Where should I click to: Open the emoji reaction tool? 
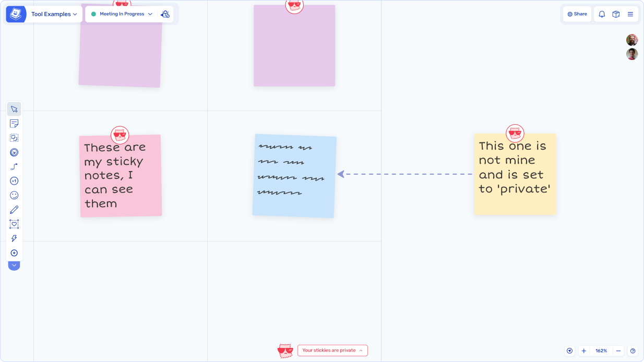pyautogui.click(x=14, y=196)
